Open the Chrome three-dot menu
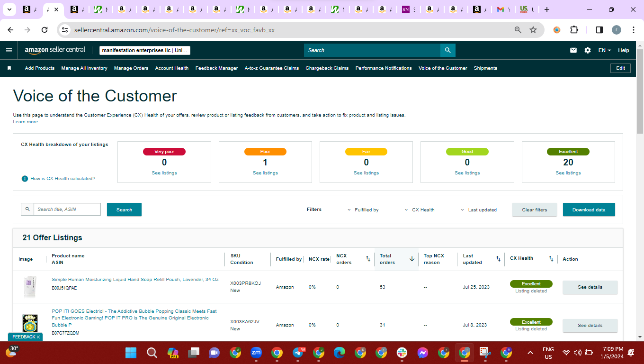644x364 pixels. click(634, 30)
